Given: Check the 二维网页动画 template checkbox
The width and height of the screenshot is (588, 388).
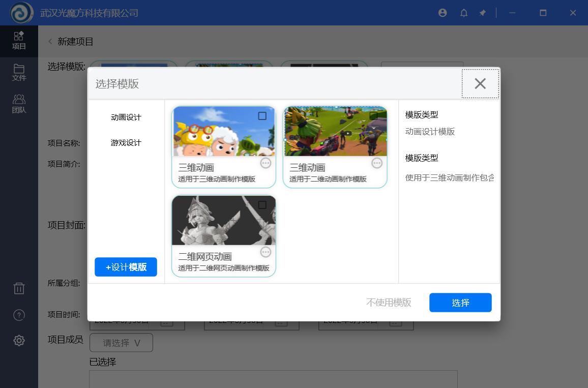Looking at the screenshot, I should (262, 205).
